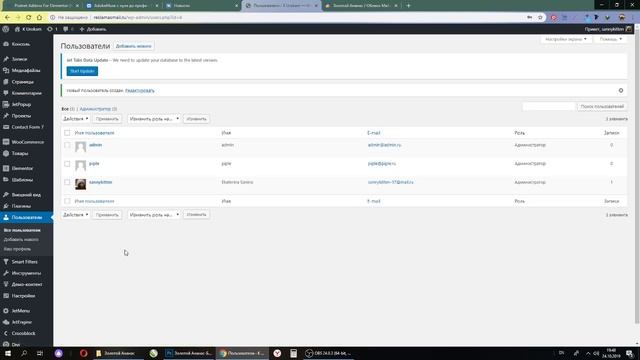Check the pple user checkbox
This screenshot has width=640, height=360.
tap(67, 164)
